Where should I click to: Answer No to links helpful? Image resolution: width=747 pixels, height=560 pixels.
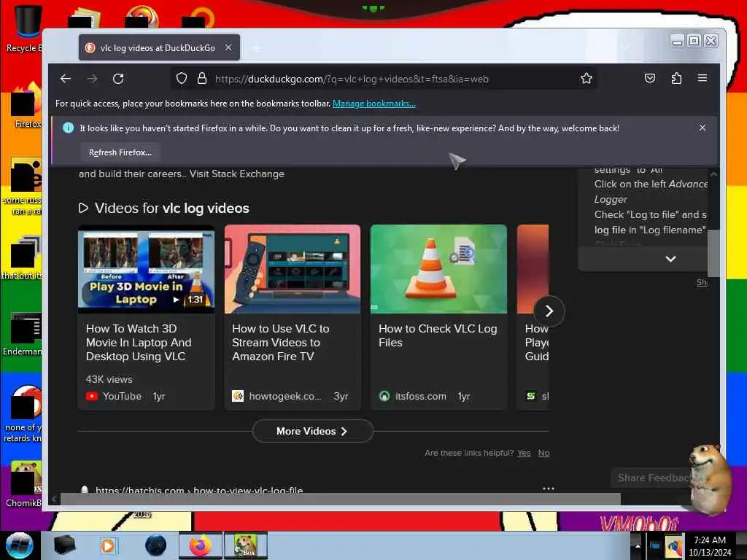(x=543, y=453)
